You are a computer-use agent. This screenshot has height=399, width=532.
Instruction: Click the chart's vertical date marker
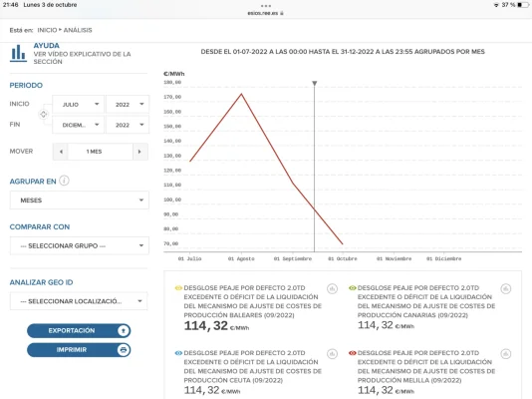pos(315,167)
